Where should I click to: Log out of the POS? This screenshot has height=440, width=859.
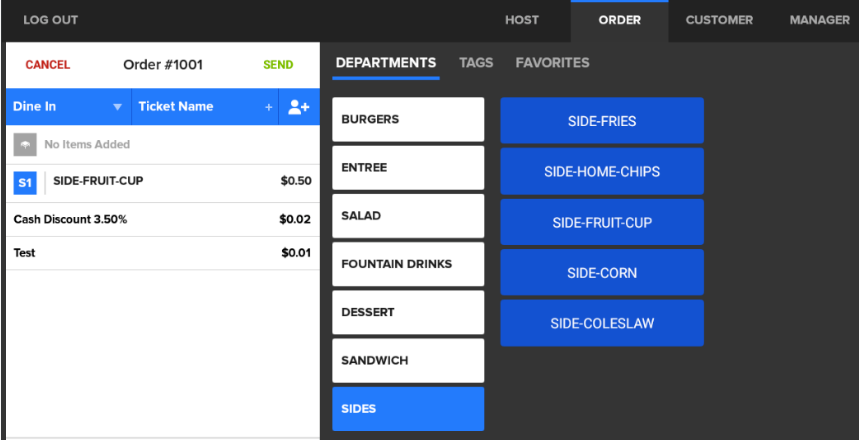click(51, 20)
